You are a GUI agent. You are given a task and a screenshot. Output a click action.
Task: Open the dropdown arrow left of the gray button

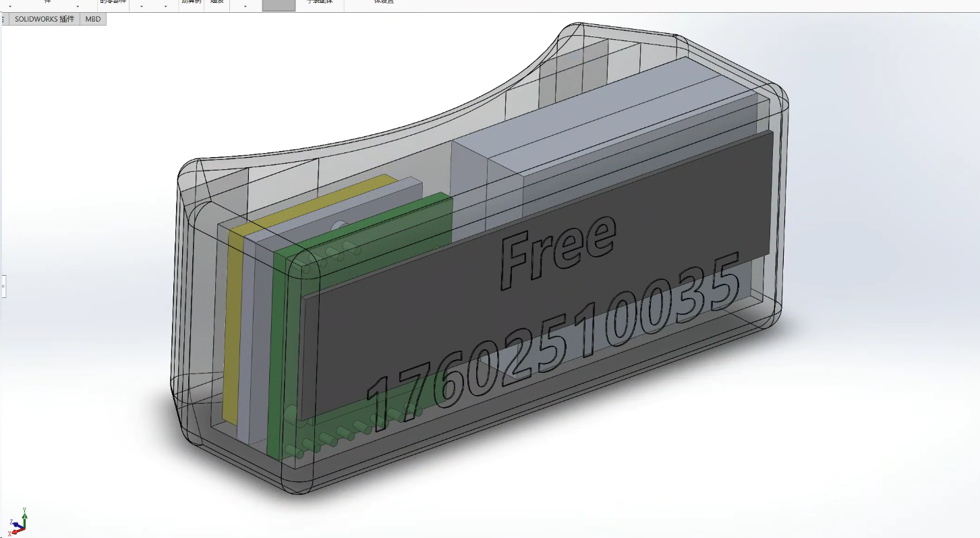(x=245, y=6)
